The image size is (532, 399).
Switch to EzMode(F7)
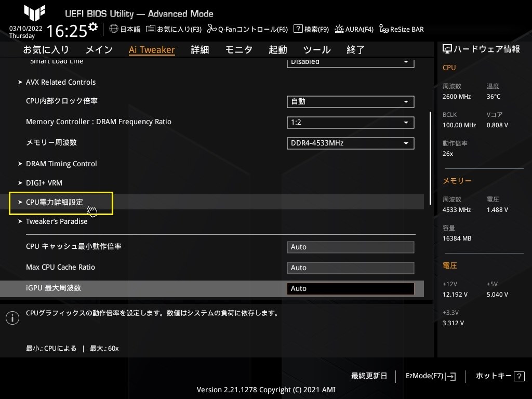pyautogui.click(x=431, y=376)
